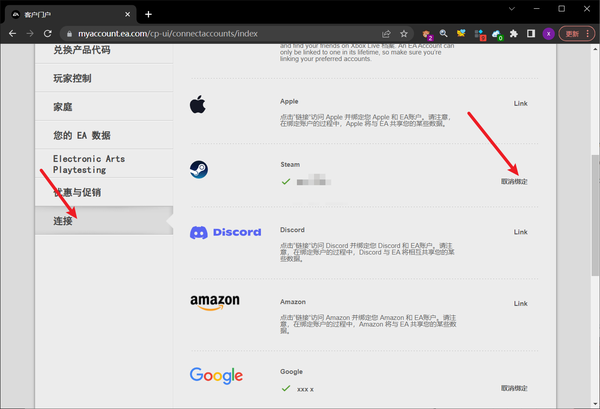Screen dimensions: 600x409
Task: Click 取消绑定 for the Steam account
Action: (x=514, y=181)
